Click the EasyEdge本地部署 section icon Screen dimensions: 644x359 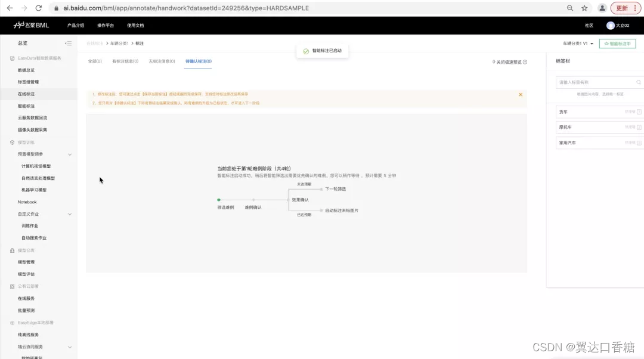12,323
